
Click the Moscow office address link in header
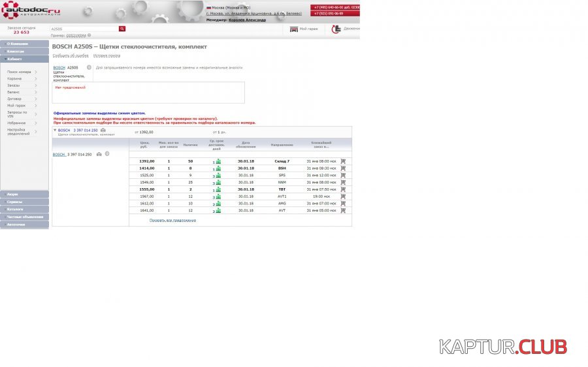point(254,14)
